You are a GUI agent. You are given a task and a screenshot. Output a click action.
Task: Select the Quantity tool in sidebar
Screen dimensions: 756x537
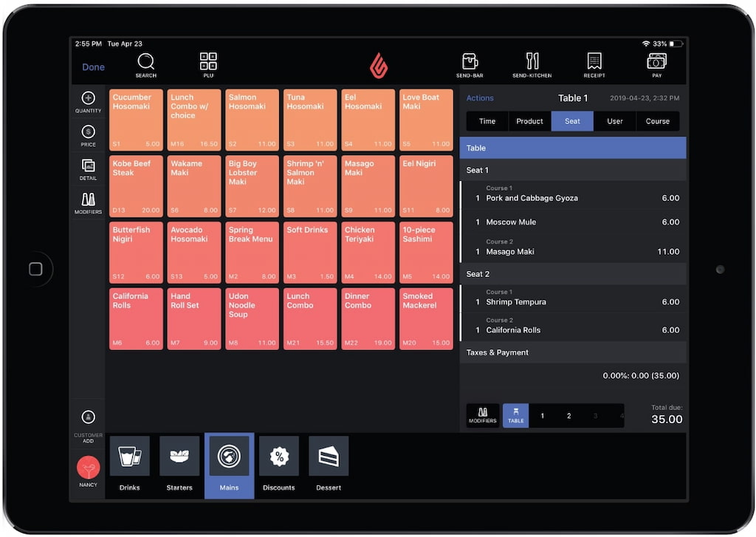(x=89, y=102)
